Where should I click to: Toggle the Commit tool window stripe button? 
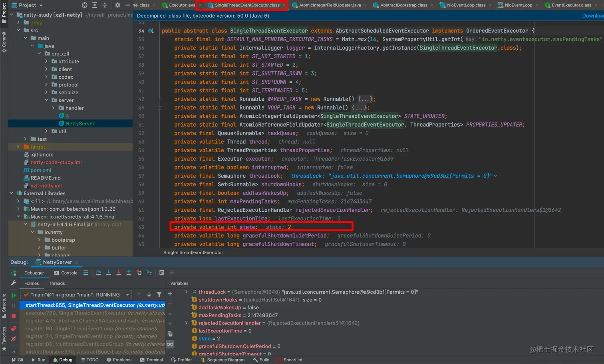coord(4,42)
